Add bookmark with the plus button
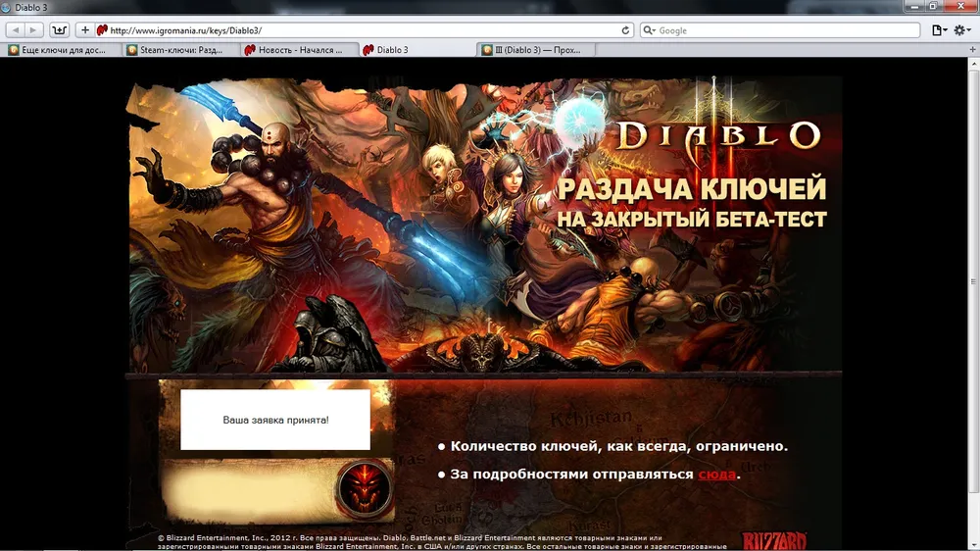The image size is (980, 551). 84,30
